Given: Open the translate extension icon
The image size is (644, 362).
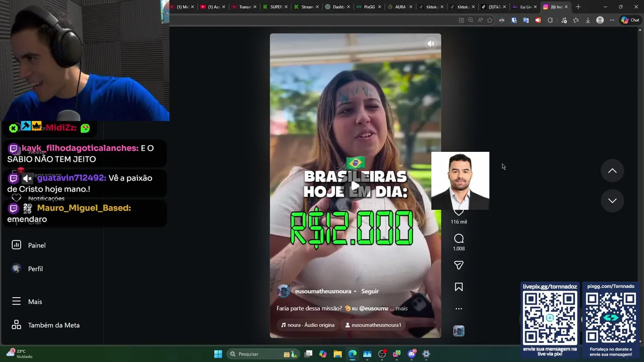Looking at the screenshot, I should [x=526, y=20].
